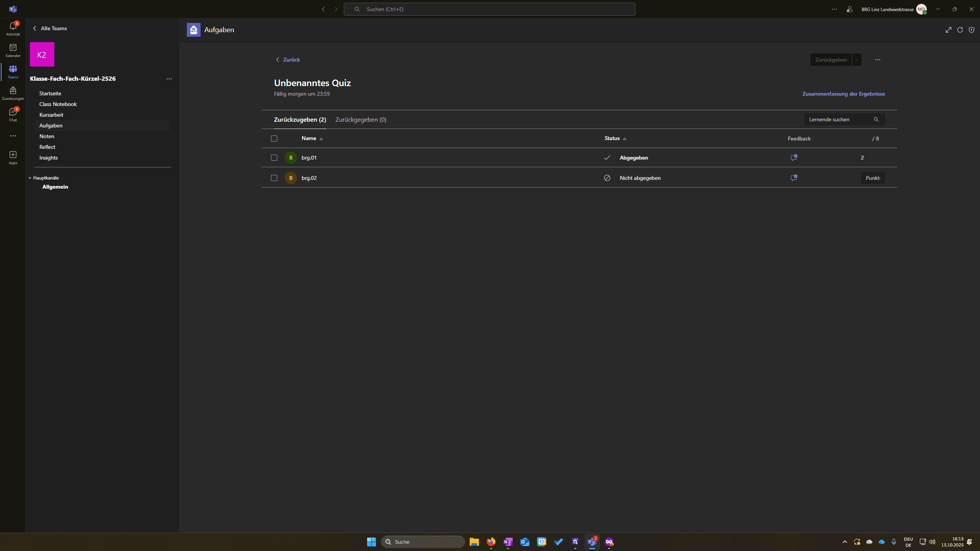This screenshot has height=551, width=980.
Task: Open Insights in the team menu
Action: click(49, 158)
